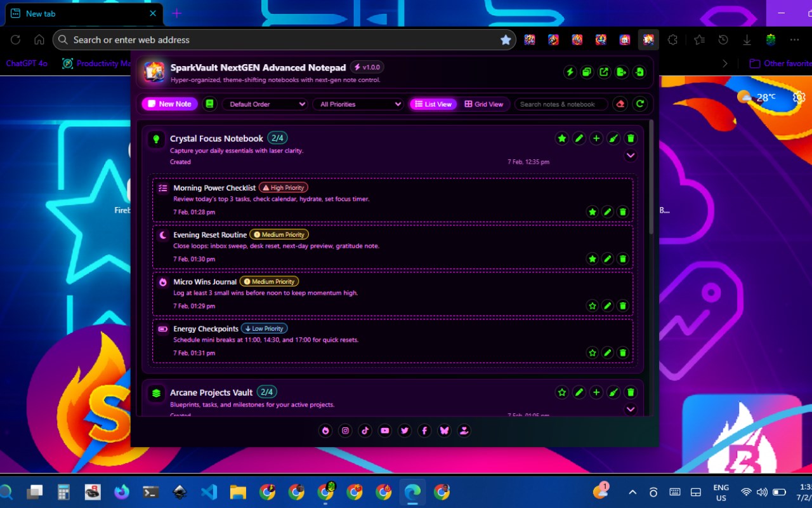This screenshot has height=508, width=812.
Task: Click the lightning bolt icon in the header
Action: [x=570, y=72]
